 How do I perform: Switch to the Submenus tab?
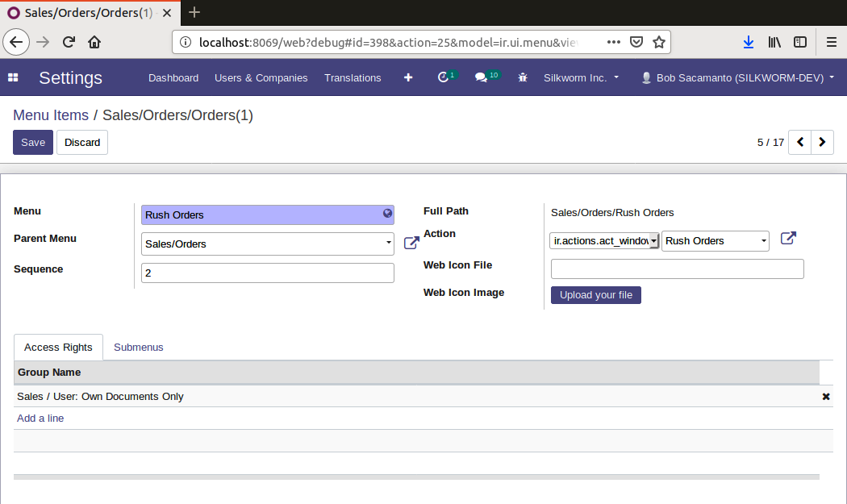point(138,348)
